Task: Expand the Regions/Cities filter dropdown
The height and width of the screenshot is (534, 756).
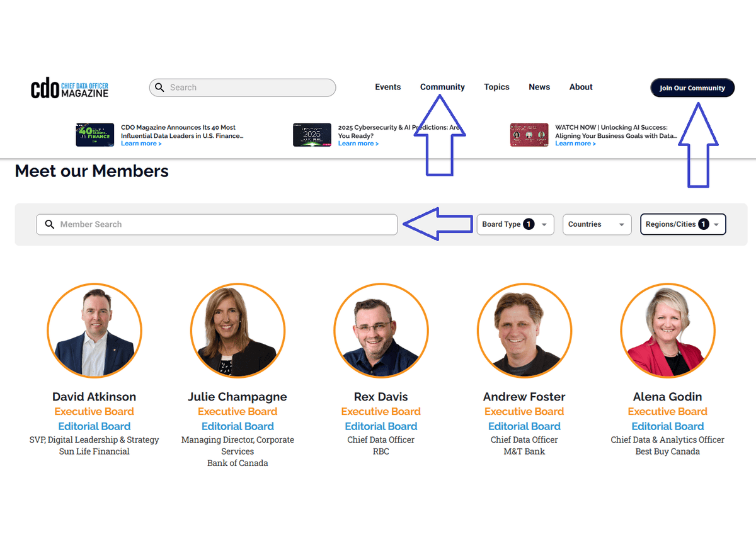Action: pos(682,225)
